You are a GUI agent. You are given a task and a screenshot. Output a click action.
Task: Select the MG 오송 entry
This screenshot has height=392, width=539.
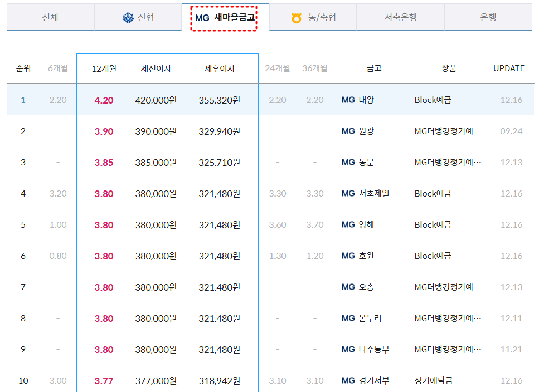tap(357, 287)
